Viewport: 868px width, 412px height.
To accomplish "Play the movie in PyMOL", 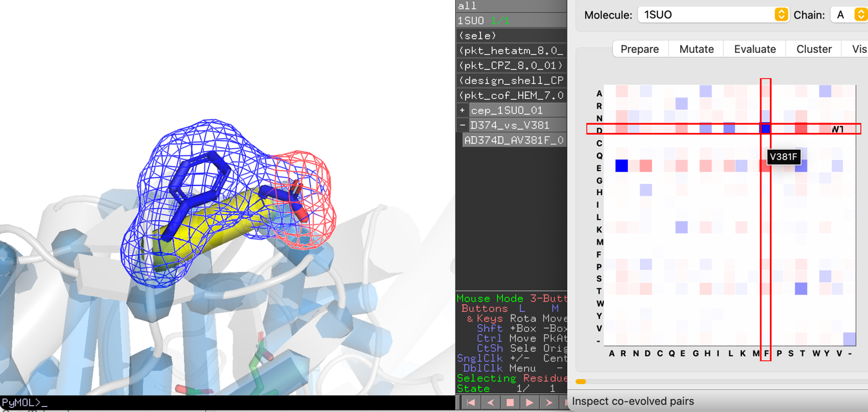I will pyautogui.click(x=530, y=402).
